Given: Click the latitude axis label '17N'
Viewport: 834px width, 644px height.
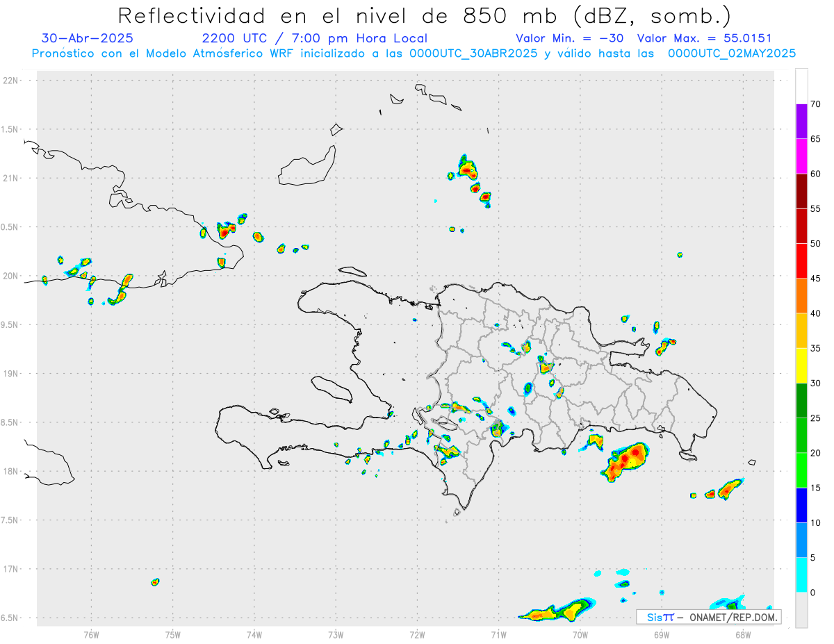Looking at the screenshot, I should tap(10, 569).
